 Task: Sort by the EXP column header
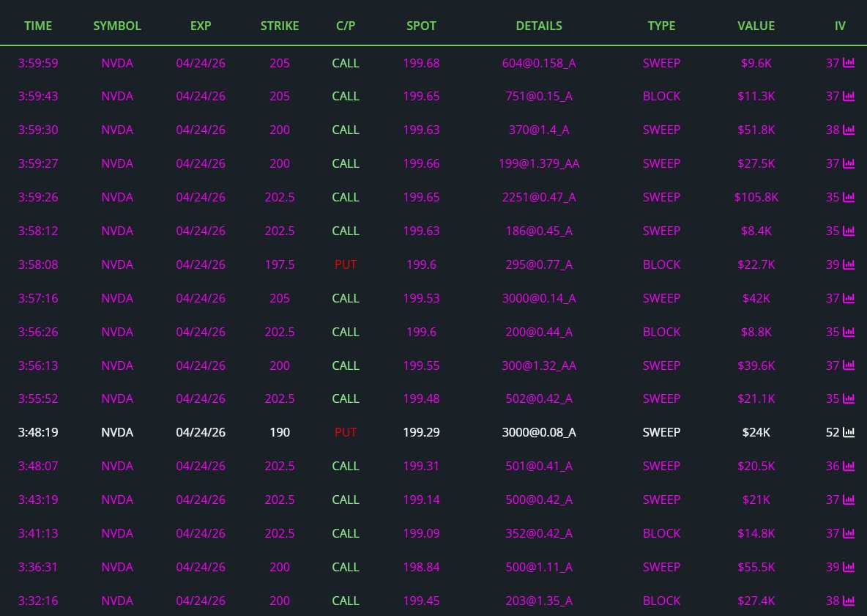pos(201,26)
